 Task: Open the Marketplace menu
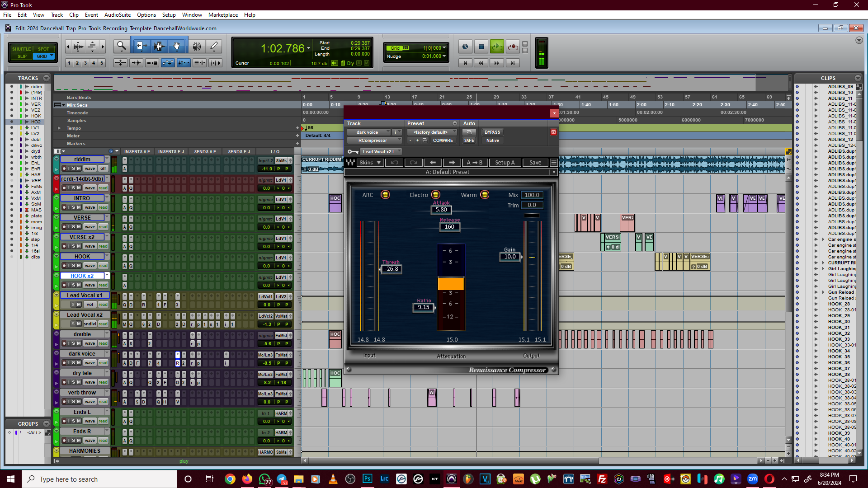pyautogui.click(x=223, y=15)
